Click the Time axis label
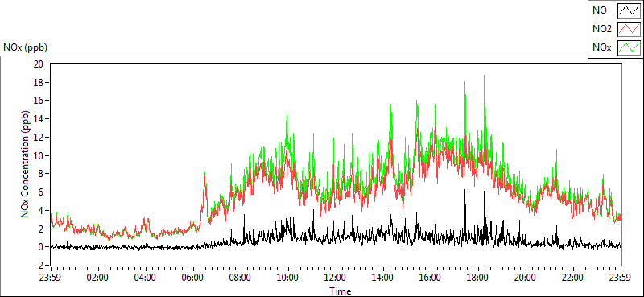Screen dimensions: 644x297 tap(340, 291)
